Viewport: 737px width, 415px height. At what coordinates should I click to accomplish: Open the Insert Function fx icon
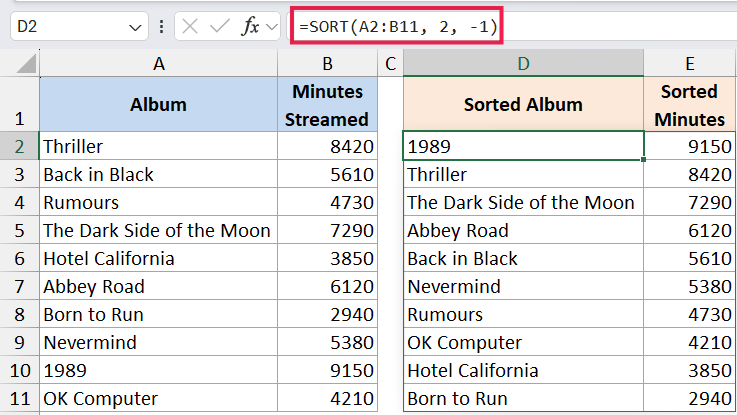click(x=250, y=26)
